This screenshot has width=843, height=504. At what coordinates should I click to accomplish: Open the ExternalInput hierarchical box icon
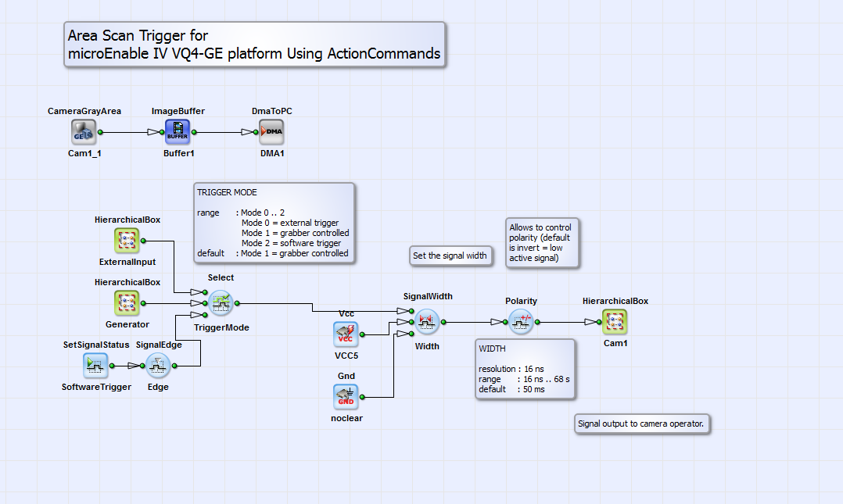pyautogui.click(x=127, y=241)
